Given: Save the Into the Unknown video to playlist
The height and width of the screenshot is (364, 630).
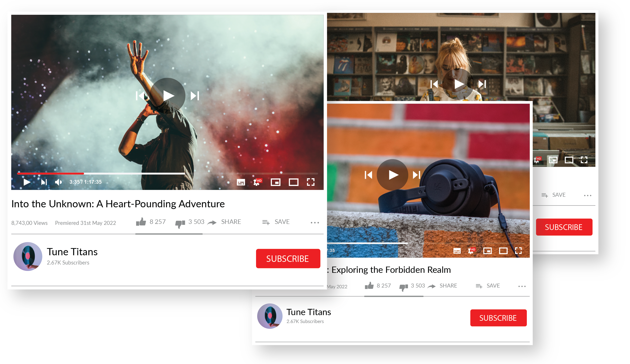Looking at the screenshot, I should point(276,222).
